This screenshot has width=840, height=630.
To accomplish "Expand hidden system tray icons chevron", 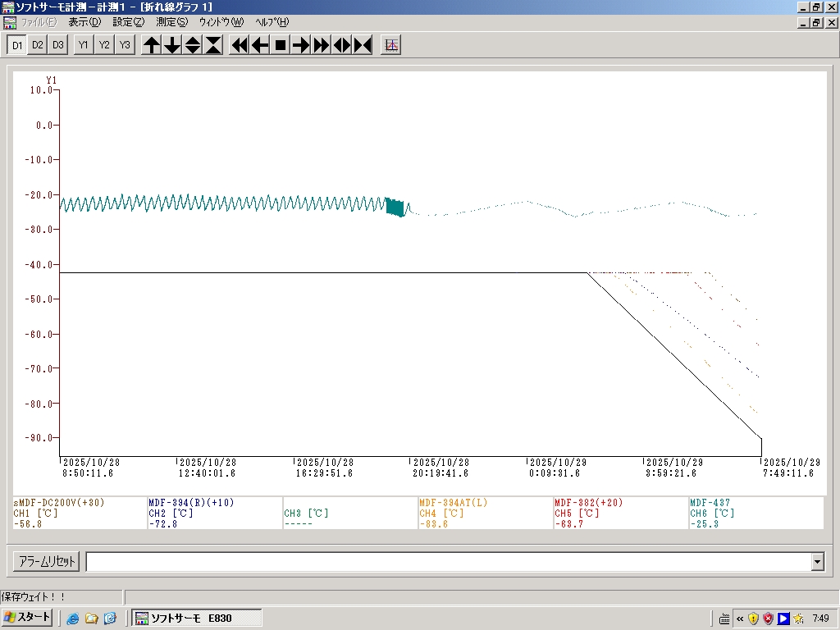I will (740, 618).
